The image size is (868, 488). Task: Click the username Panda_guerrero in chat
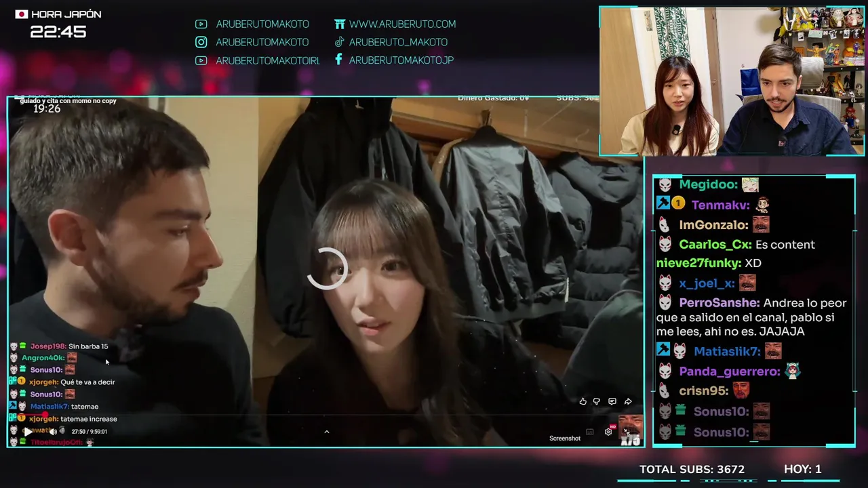click(x=730, y=371)
